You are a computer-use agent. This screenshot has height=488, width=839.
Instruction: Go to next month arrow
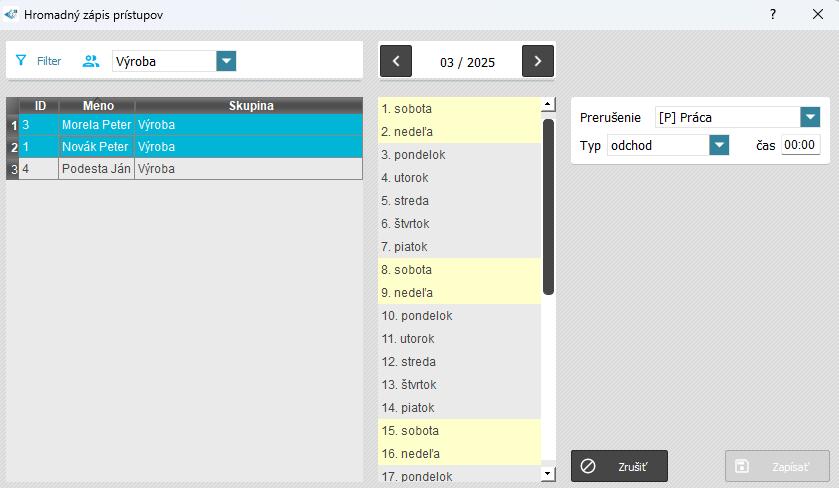tap(538, 61)
